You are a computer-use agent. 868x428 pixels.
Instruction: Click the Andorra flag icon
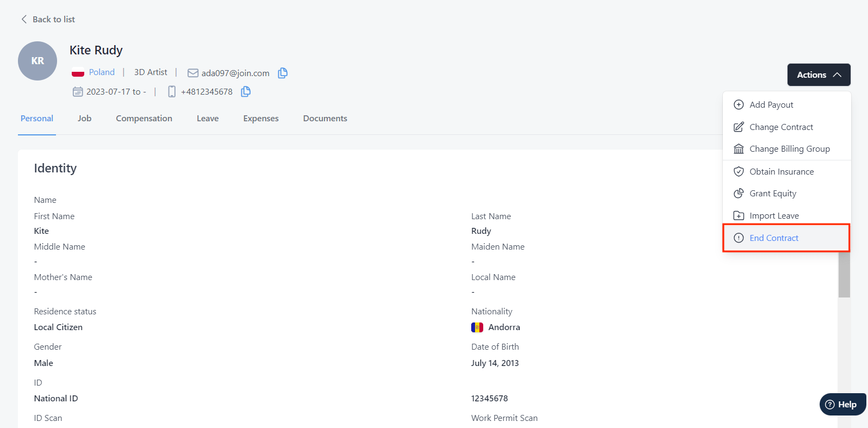tap(477, 327)
